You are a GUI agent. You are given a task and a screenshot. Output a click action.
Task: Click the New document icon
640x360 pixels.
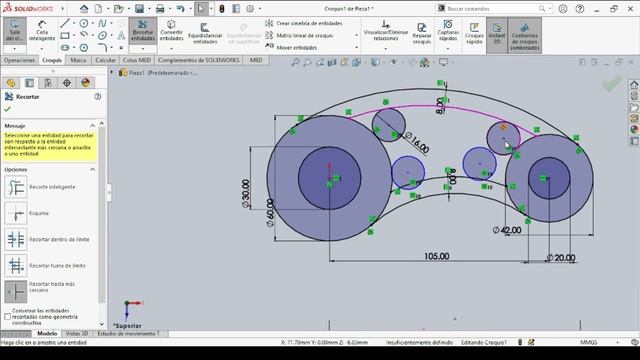coord(98,9)
